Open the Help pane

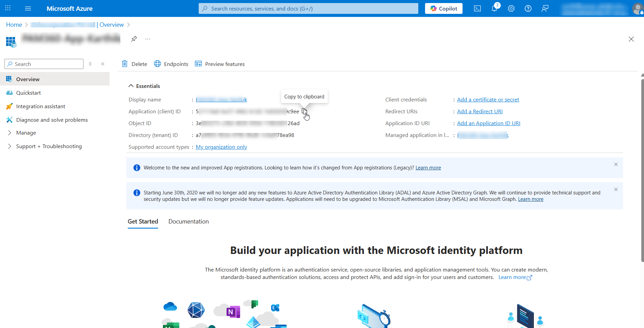point(528,8)
